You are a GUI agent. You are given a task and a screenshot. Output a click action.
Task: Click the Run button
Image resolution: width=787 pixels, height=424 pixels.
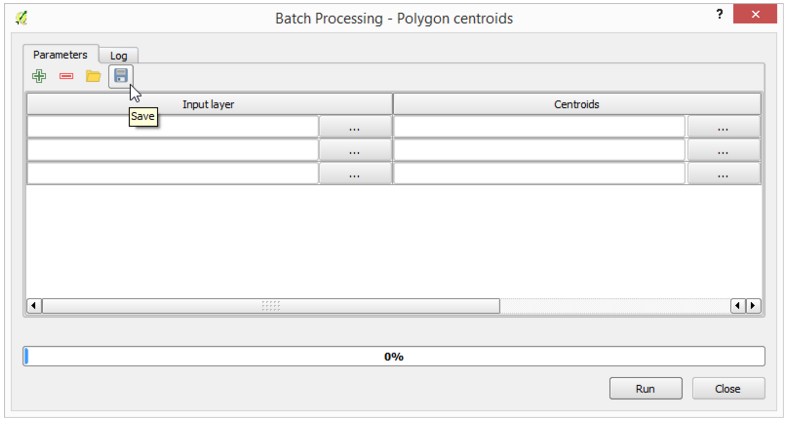(x=645, y=388)
